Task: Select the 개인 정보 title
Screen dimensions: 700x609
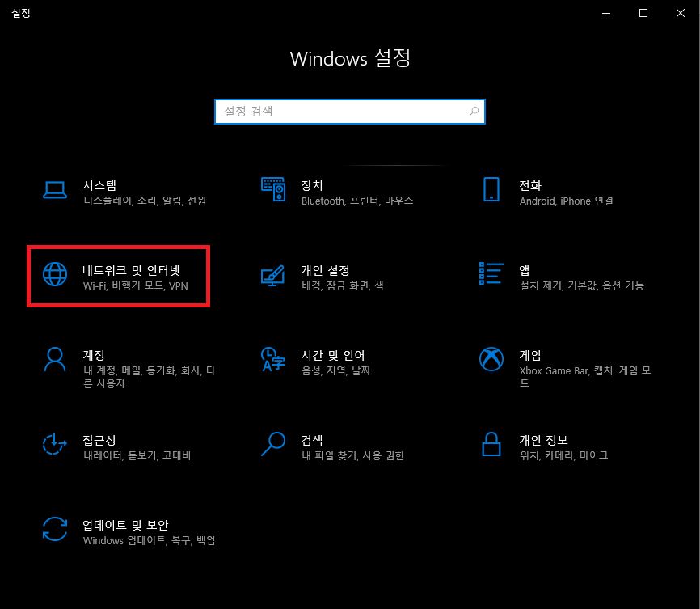Action: coord(543,440)
